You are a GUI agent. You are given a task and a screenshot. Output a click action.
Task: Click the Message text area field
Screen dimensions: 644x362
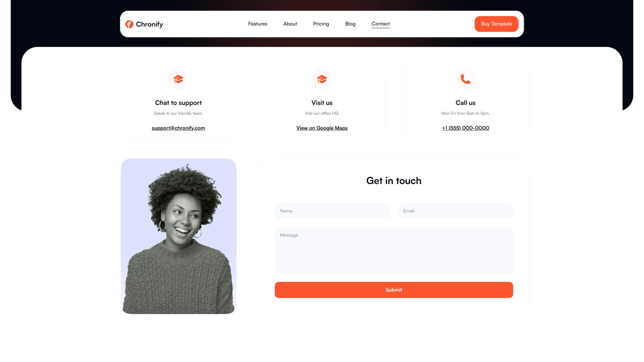[x=394, y=250]
